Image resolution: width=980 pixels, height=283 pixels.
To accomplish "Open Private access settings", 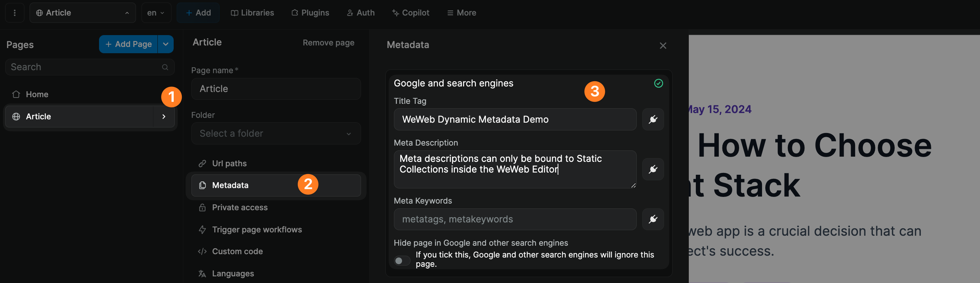I will (x=276, y=207).
